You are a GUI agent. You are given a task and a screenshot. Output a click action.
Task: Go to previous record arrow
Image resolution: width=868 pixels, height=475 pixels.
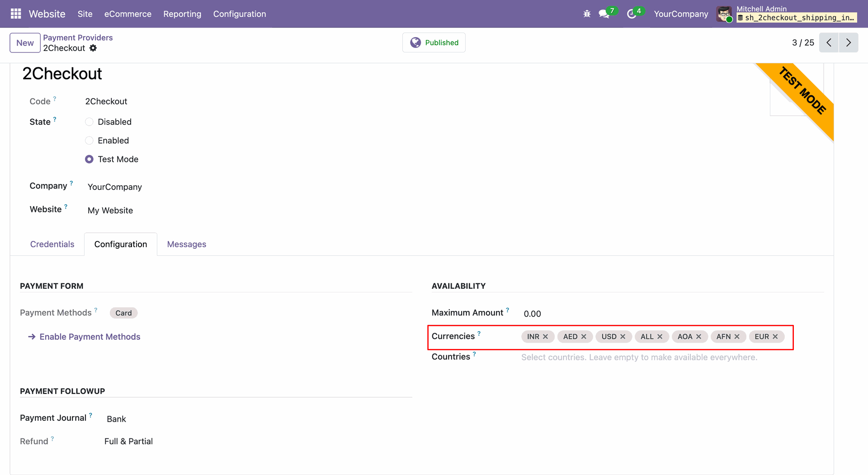tap(829, 42)
